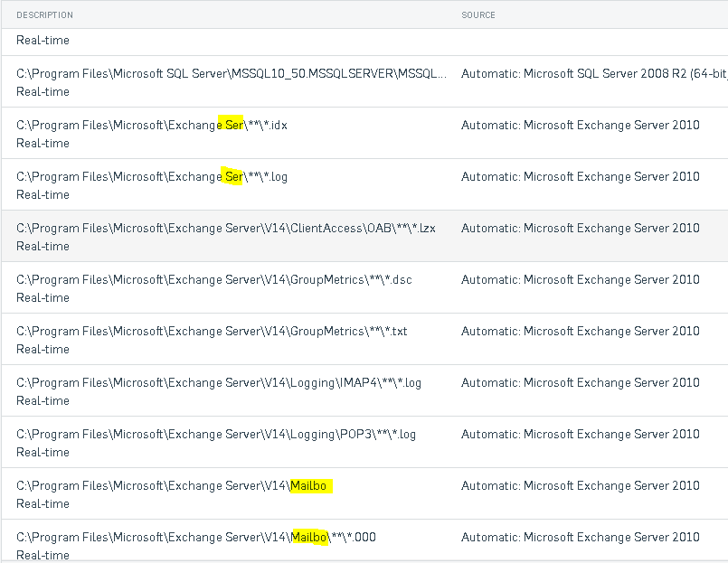728x563 pixels.
Task: Click Real-time under the ClientAccess\OAB row
Action: tap(43, 247)
